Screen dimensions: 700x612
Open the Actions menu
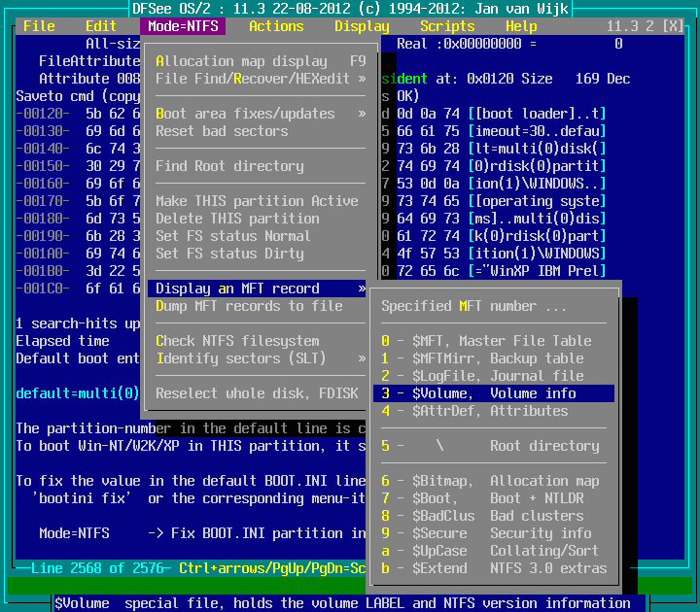(x=276, y=26)
